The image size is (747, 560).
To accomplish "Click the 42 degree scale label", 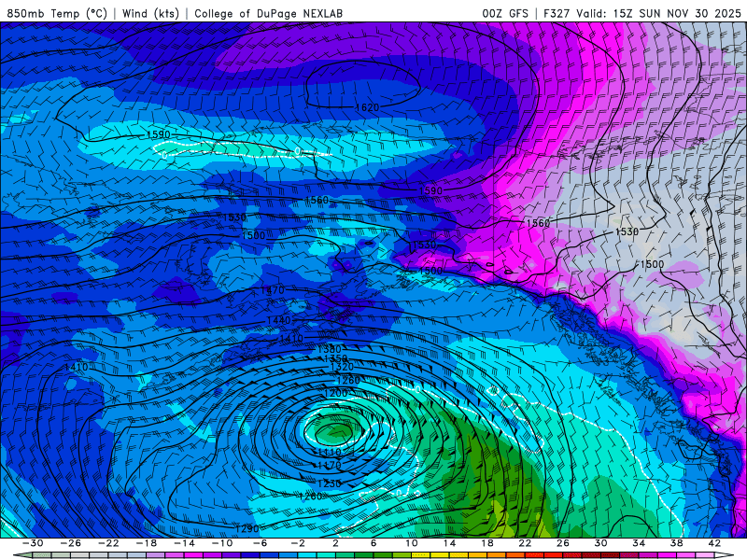I will click(x=714, y=543).
